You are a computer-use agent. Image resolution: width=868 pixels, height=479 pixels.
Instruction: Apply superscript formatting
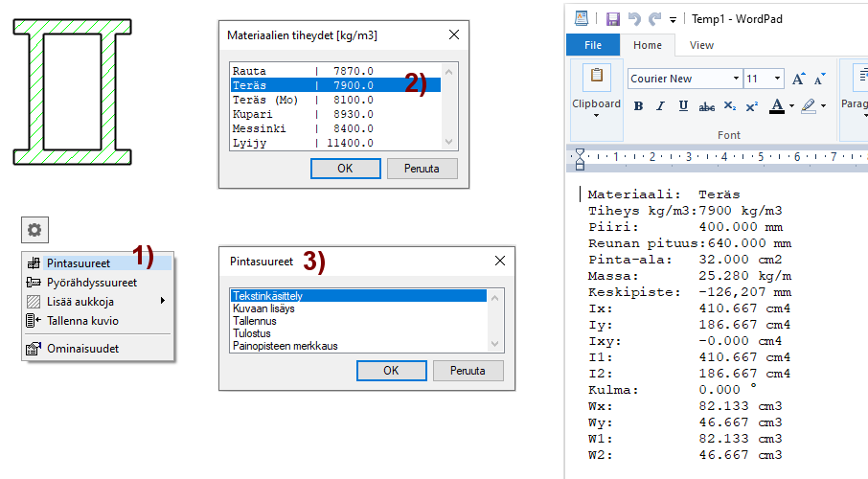(752, 106)
